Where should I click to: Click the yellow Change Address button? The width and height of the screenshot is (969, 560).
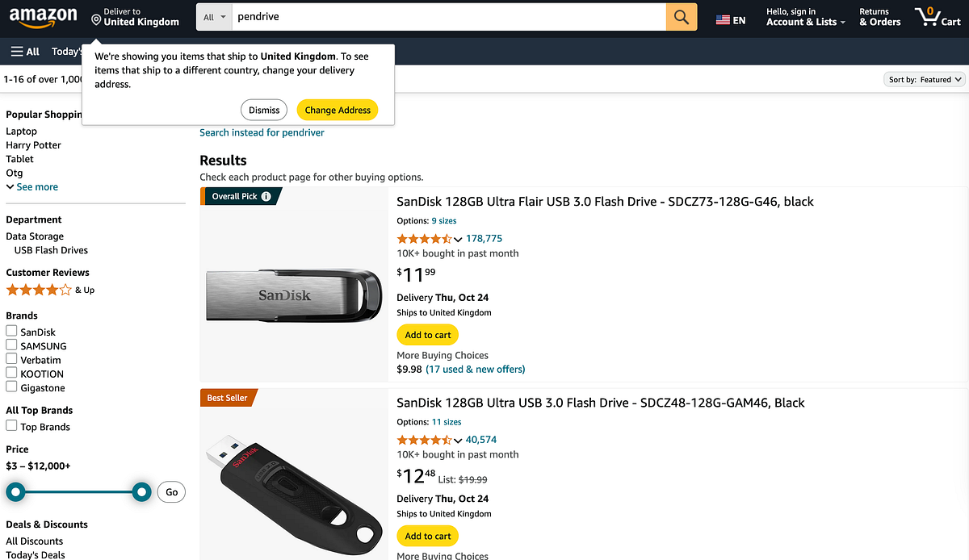tap(337, 110)
